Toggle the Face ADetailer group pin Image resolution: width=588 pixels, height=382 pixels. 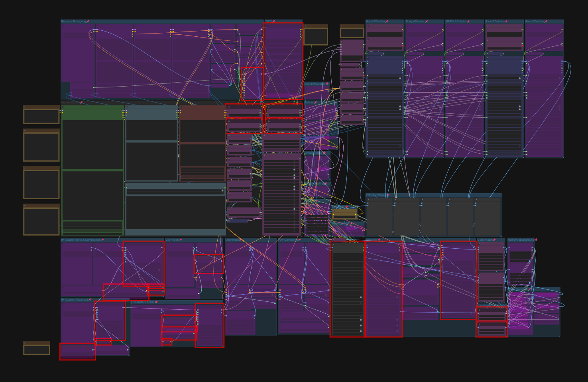506,22
